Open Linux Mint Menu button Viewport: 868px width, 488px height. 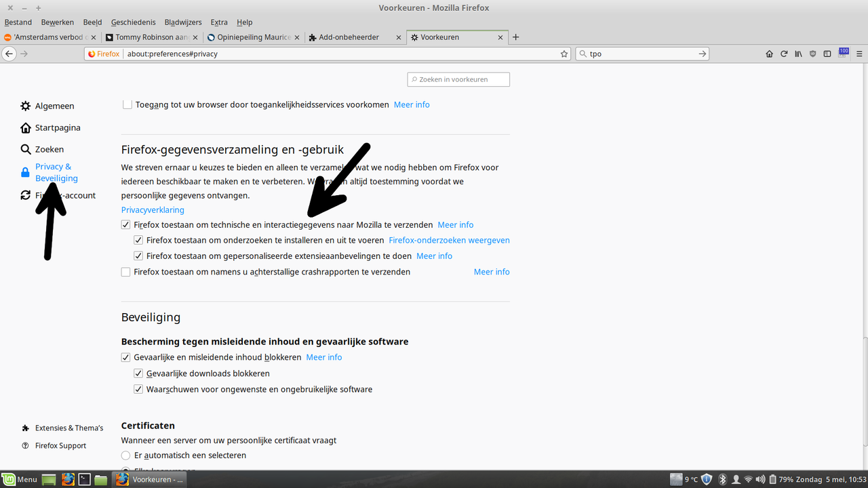point(20,479)
